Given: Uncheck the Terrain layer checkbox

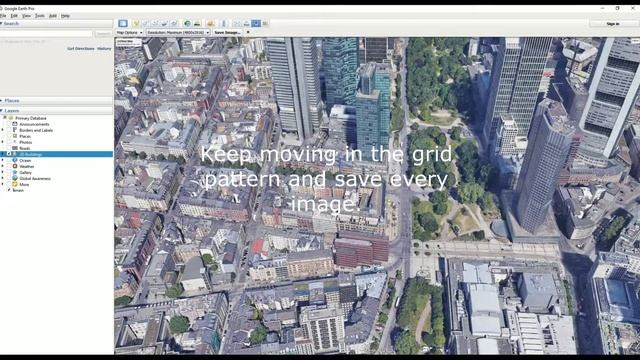Looking at the screenshot, I should point(9,190).
